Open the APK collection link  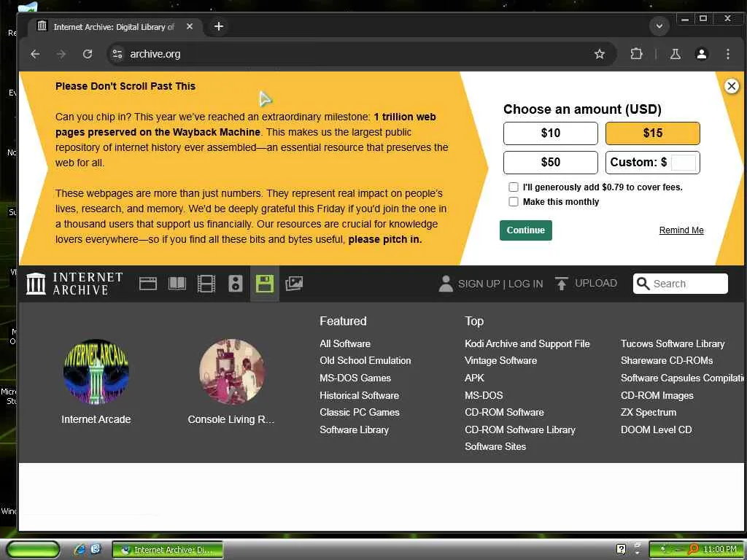pyautogui.click(x=474, y=378)
